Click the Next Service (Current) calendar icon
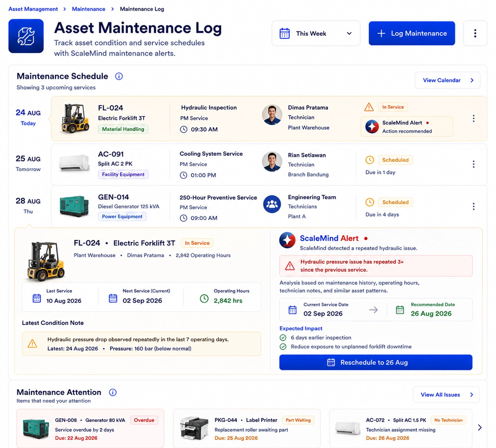This screenshot has height=448, width=496. 113,298
